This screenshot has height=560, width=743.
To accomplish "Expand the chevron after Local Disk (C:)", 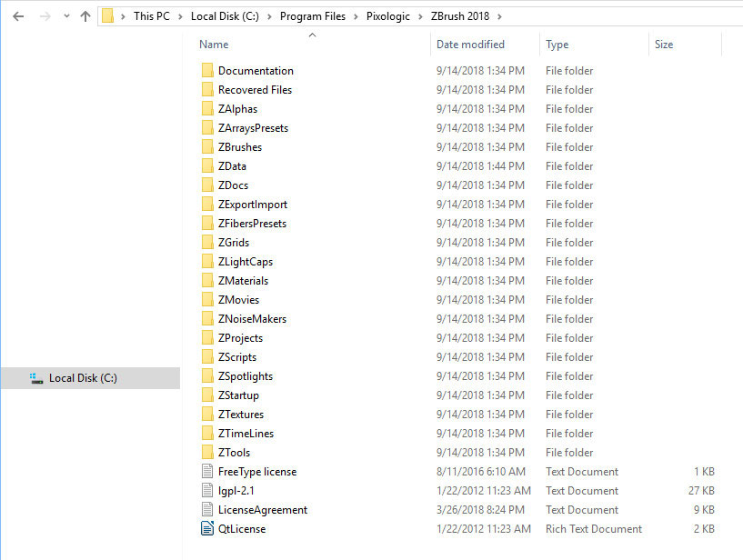I will tap(269, 16).
